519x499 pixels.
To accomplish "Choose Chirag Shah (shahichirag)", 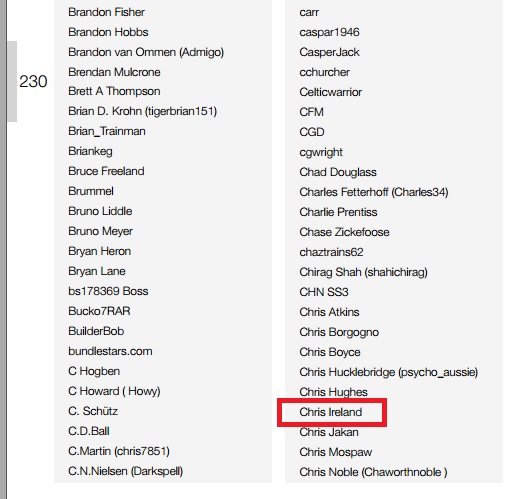I will 363,272.
